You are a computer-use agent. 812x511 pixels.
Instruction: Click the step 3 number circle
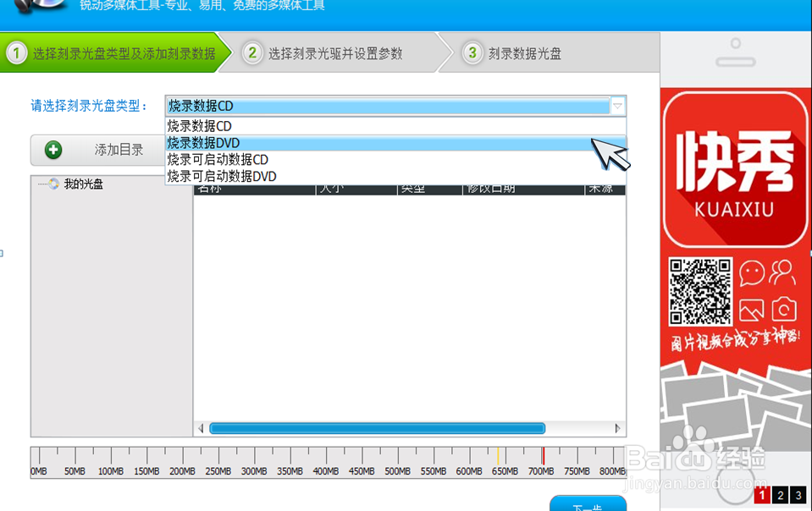tap(472, 52)
